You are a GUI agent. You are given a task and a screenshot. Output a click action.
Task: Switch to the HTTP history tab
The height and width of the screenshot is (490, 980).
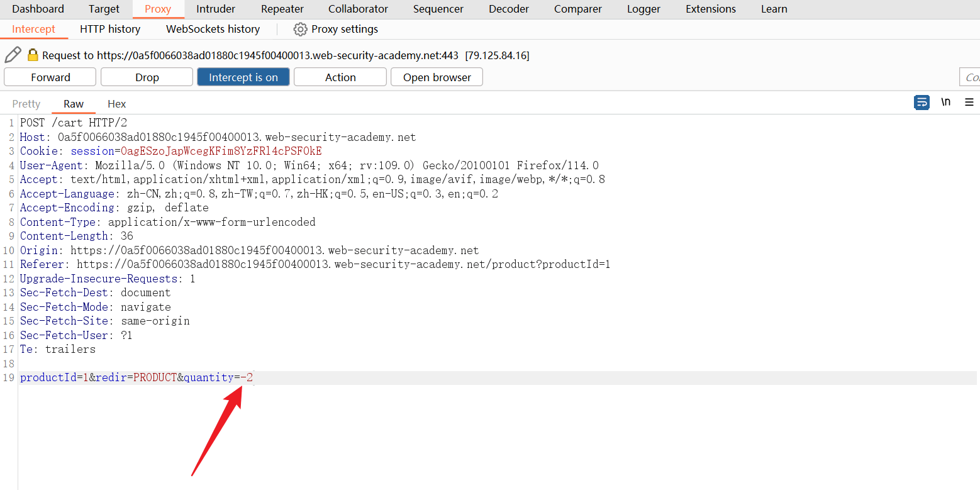coord(110,30)
